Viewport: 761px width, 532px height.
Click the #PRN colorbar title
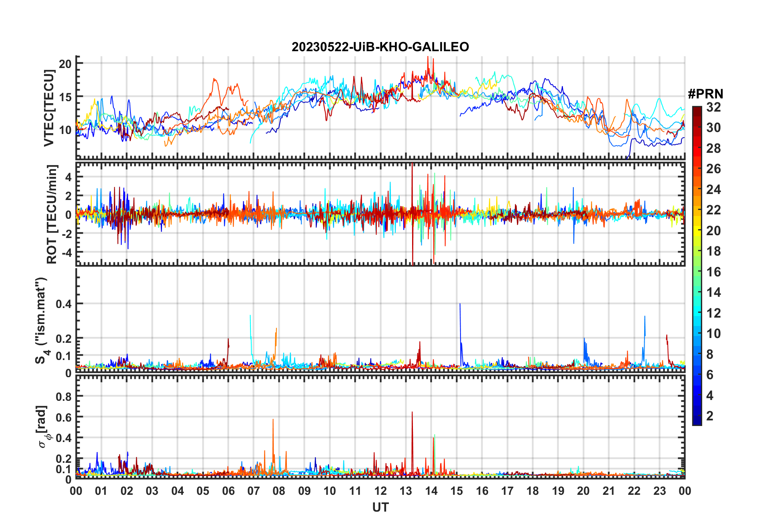(x=705, y=94)
